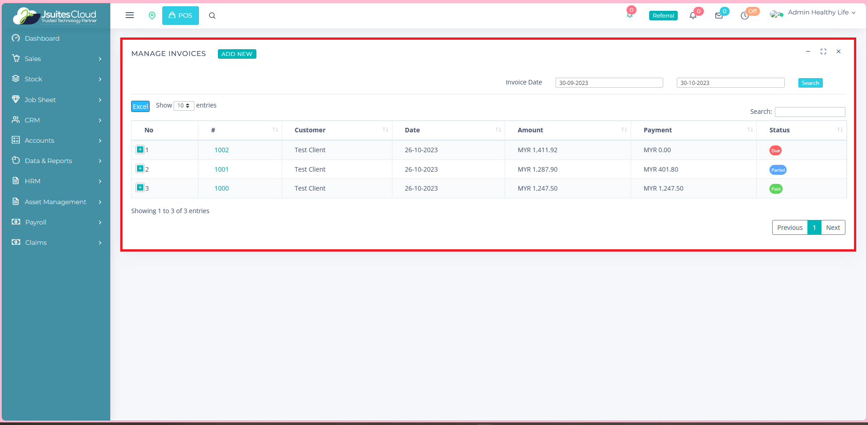Expand row details for invoice 1002
This screenshot has width=868, height=425.
click(140, 149)
